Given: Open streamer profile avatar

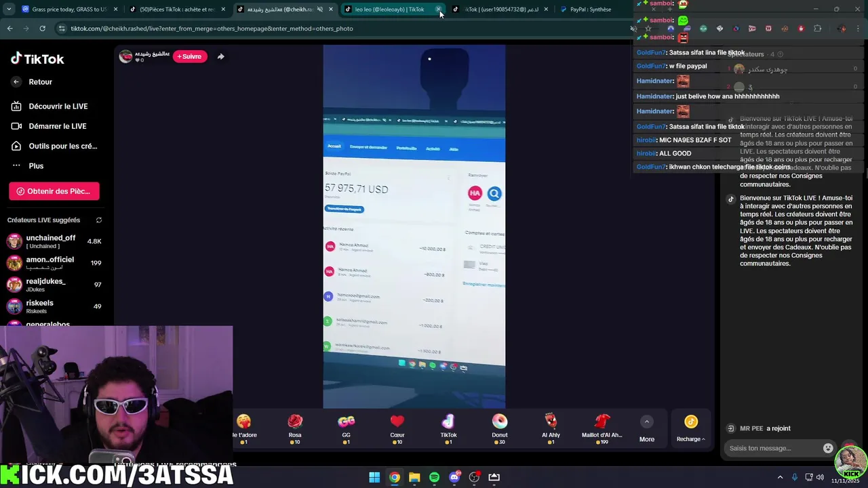Looking at the screenshot, I should (x=125, y=56).
